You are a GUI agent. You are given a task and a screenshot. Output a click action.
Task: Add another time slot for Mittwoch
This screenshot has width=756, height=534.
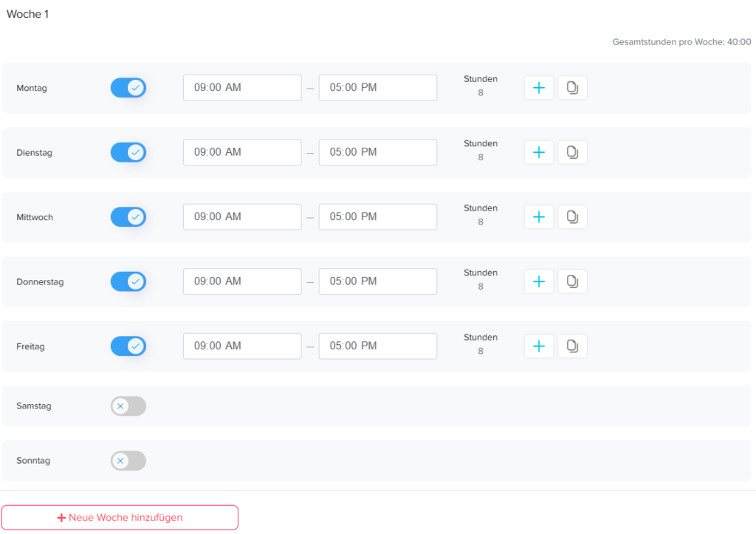[538, 217]
